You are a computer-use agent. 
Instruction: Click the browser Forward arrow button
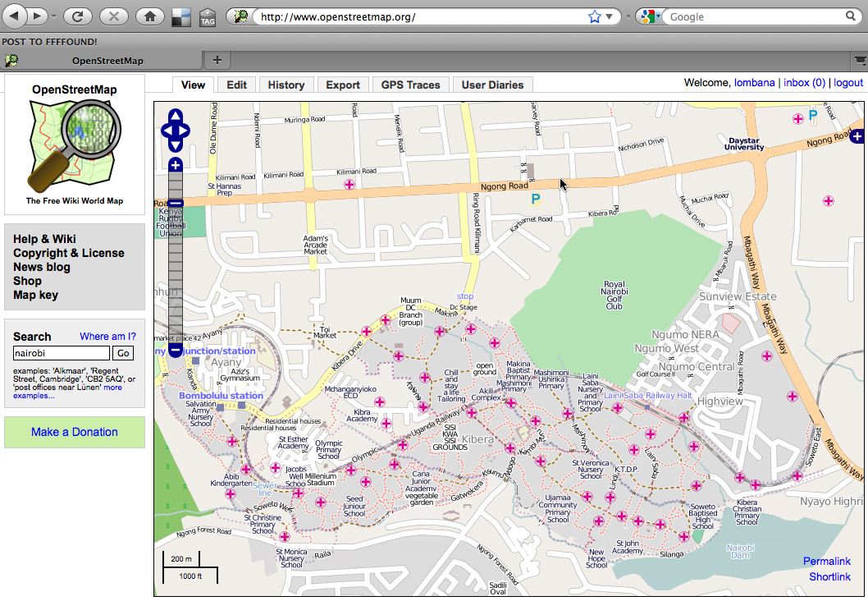coord(37,16)
